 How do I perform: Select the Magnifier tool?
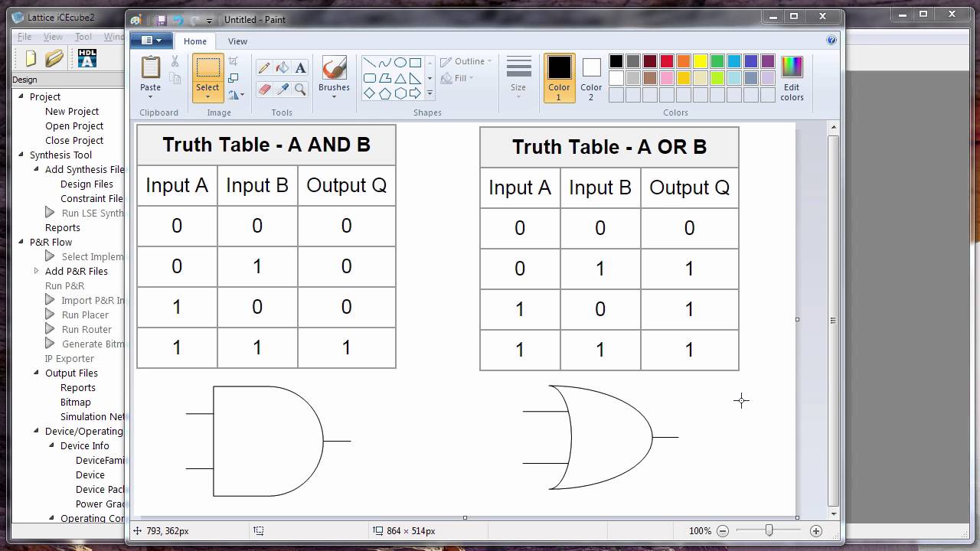pos(300,90)
